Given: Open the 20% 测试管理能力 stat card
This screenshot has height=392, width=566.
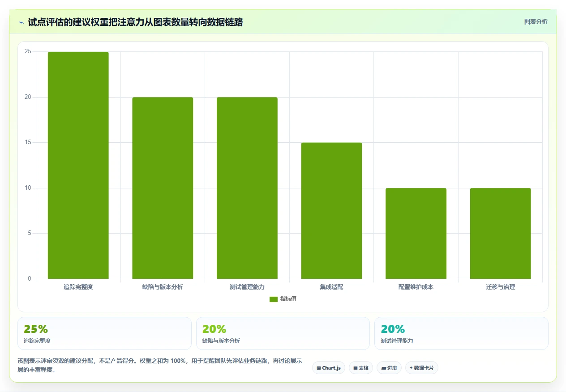Looking at the screenshot, I should tap(461, 333).
